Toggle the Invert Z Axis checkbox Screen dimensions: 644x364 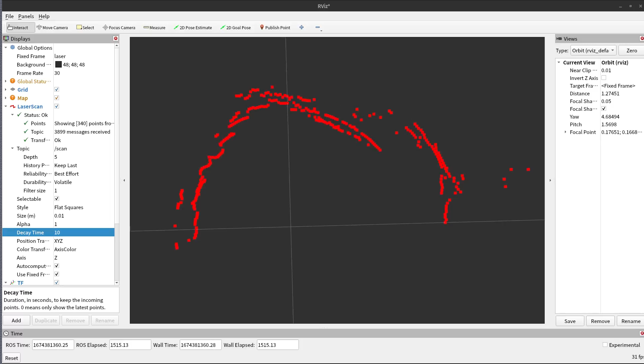pos(604,78)
